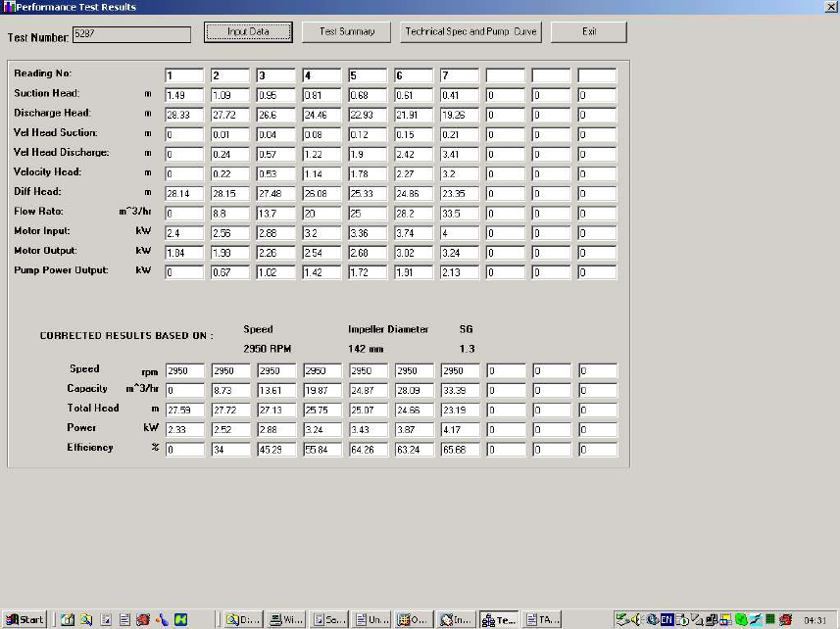The width and height of the screenshot is (840, 629).
Task: Select the Suction Head value for Reading 1
Action: click(x=183, y=94)
